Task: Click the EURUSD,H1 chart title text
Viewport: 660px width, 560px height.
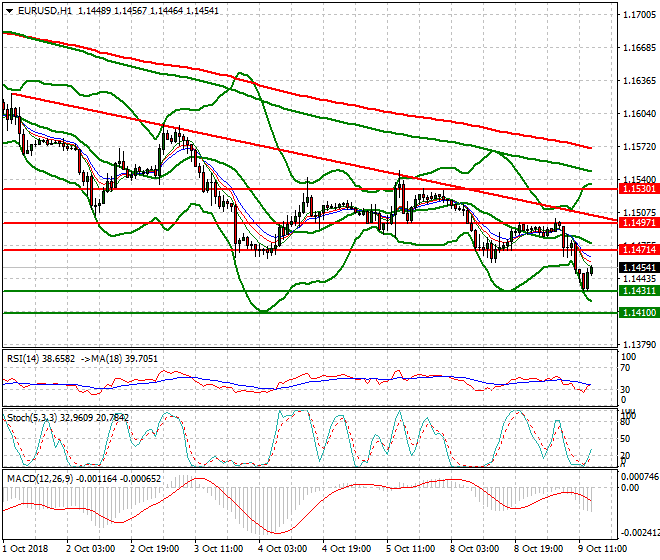Action: (45, 11)
